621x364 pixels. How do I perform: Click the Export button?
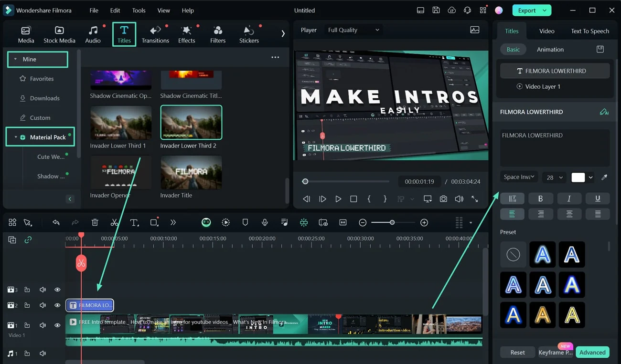pyautogui.click(x=532, y=10)
